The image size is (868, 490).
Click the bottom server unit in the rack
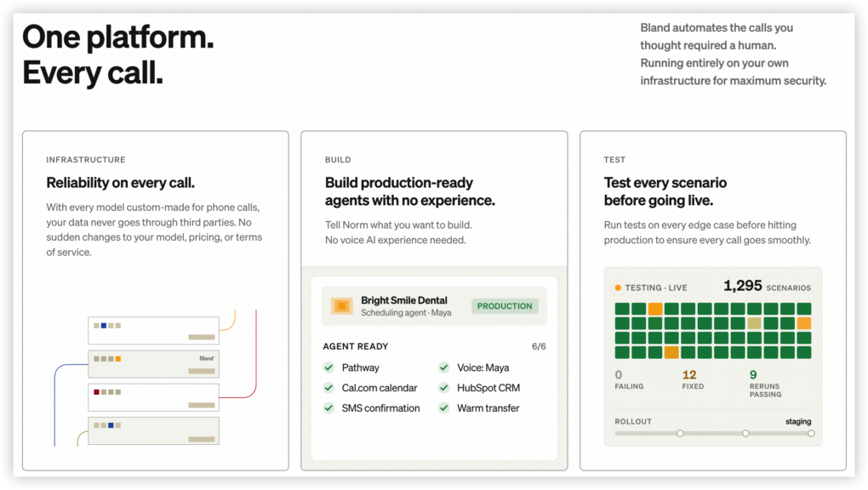[x=153, y=430]
